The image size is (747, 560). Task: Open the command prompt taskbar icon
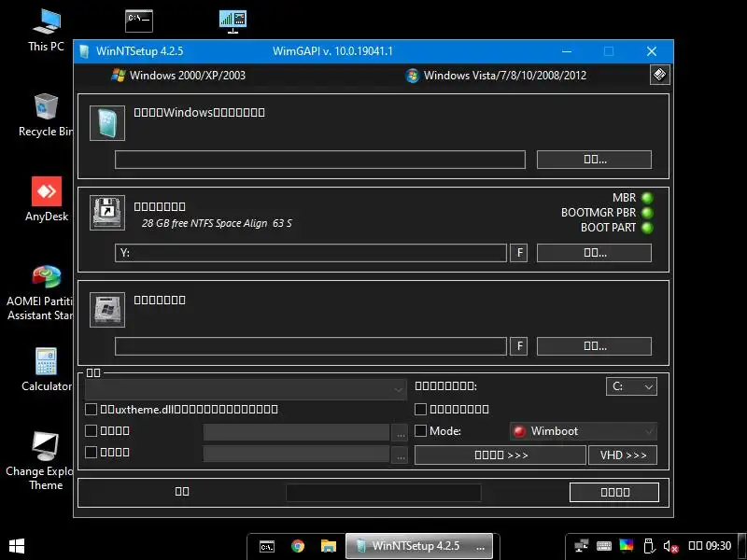point(267,546)
